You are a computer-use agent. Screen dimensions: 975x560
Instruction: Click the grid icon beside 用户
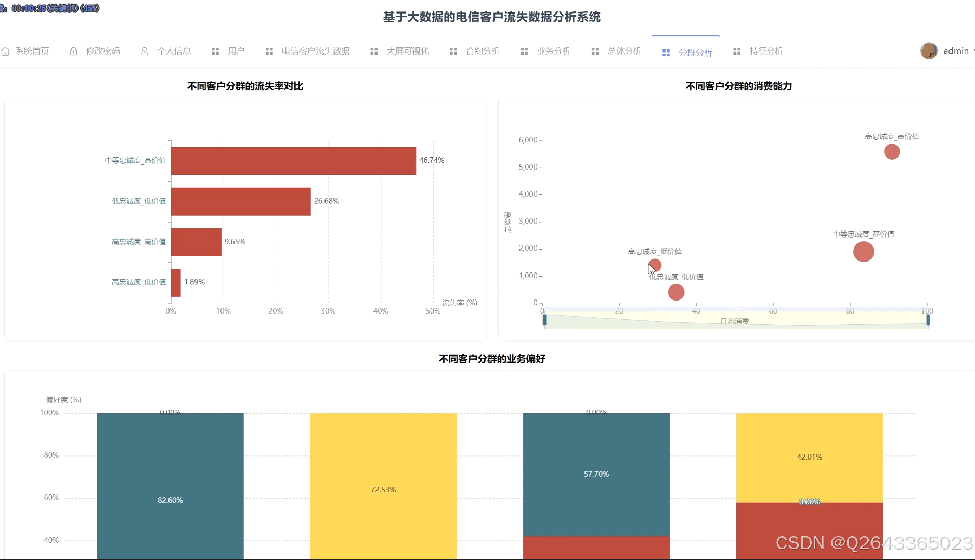[x=215, y=51]
